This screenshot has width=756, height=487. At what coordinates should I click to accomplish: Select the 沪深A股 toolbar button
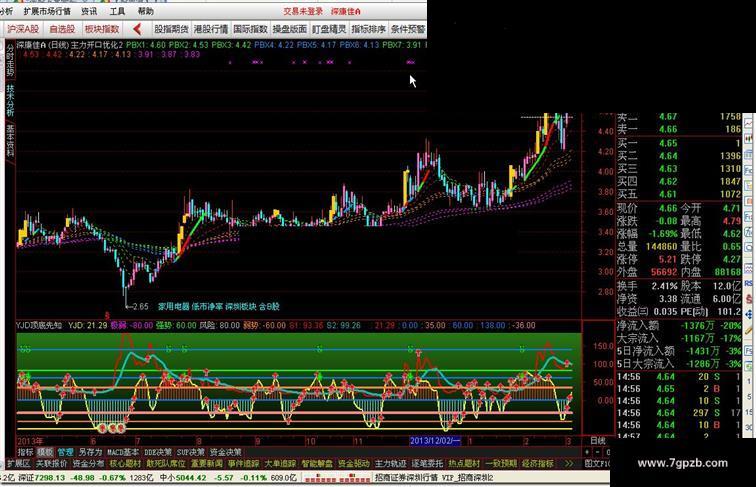click(x=23, y=29)
